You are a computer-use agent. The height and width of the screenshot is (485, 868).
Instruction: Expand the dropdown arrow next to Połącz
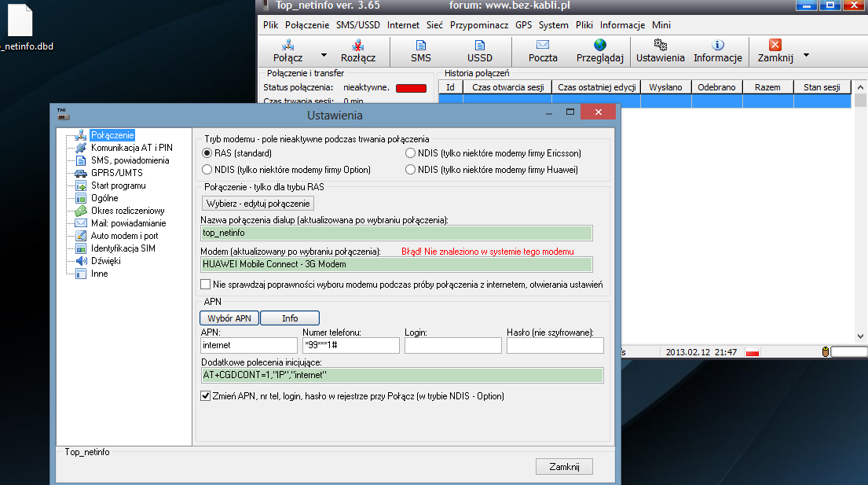(x=324, y=56)
